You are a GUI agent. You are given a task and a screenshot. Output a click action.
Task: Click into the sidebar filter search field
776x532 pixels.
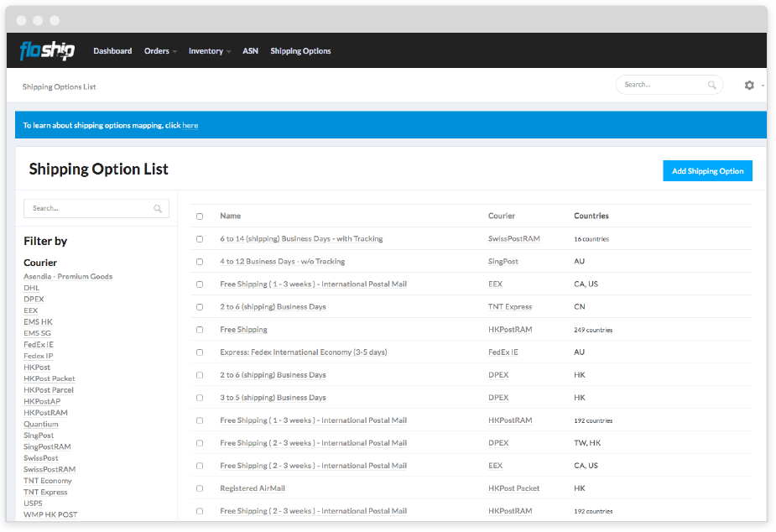point(88,209)
